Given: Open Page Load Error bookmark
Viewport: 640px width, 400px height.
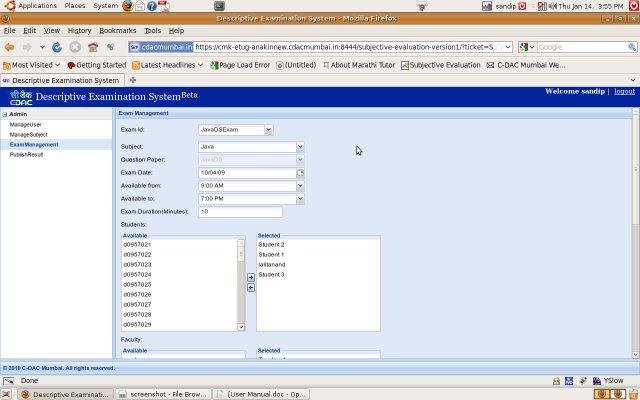Looking at the screenshot, I should [x=240, y=65].
